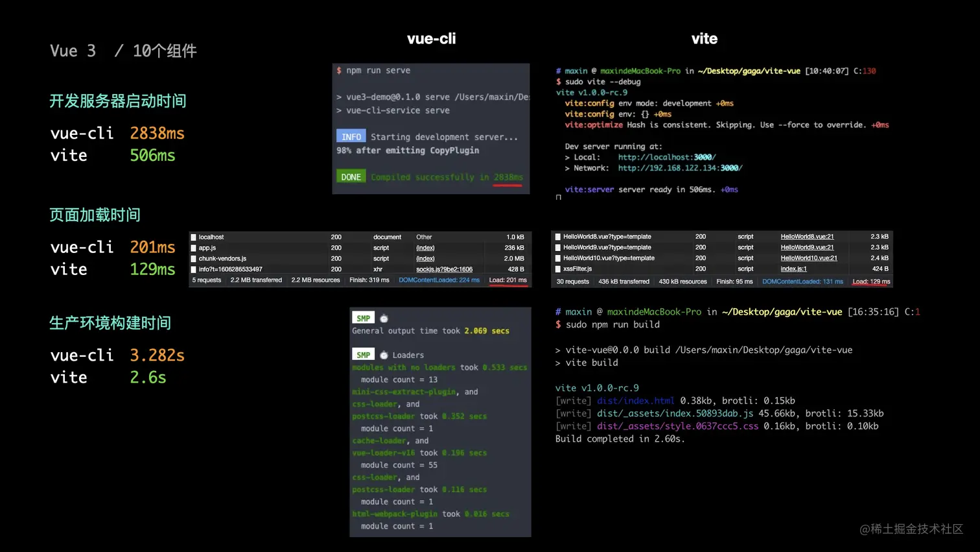Click the 201ms page load value
This screenshot has height=552, width=980.
coord(152,247)
